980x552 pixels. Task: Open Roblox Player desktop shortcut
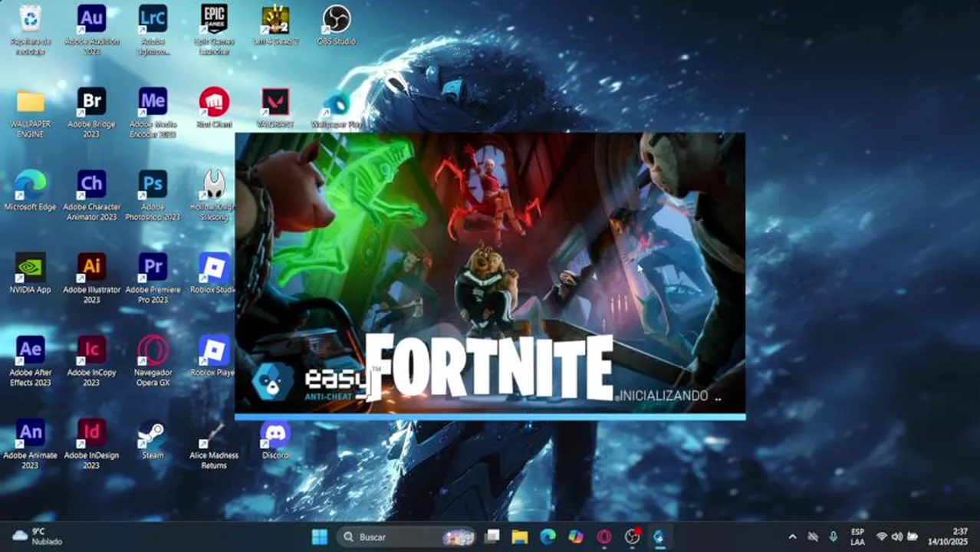(214, 356)
